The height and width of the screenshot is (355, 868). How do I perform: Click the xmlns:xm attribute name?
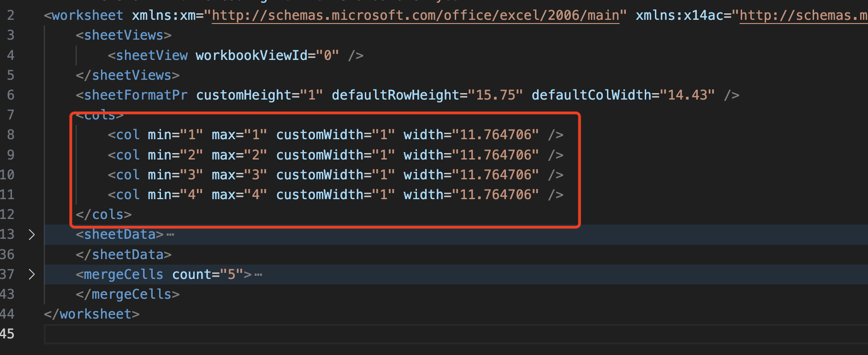point(164,16)
